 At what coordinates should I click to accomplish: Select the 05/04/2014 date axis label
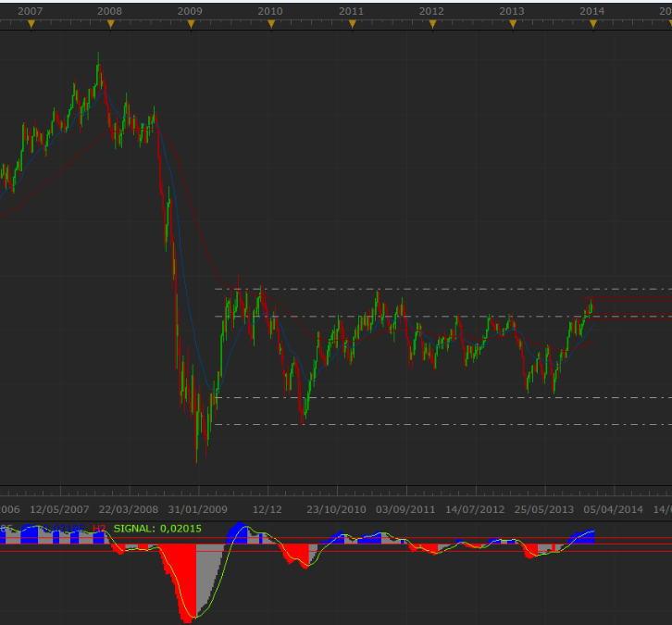coord(613,509)
